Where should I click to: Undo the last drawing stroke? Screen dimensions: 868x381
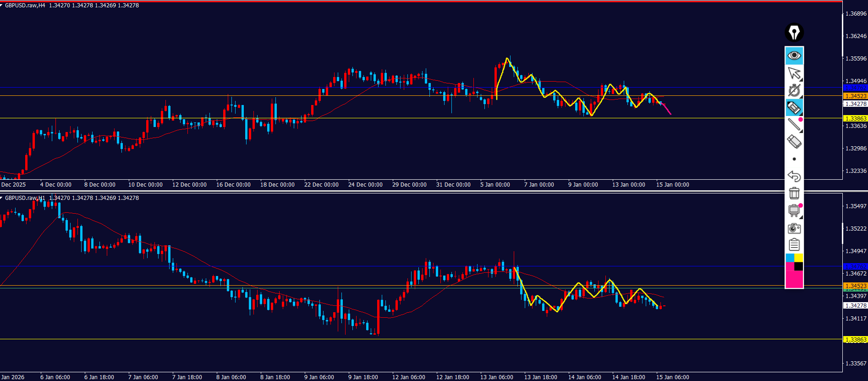(794, 176)
